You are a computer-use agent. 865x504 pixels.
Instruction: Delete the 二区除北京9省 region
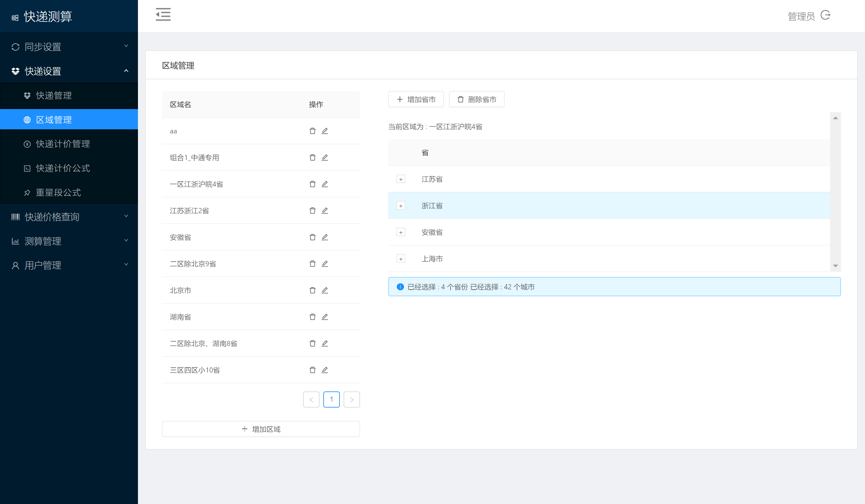[x=312, y=264]
